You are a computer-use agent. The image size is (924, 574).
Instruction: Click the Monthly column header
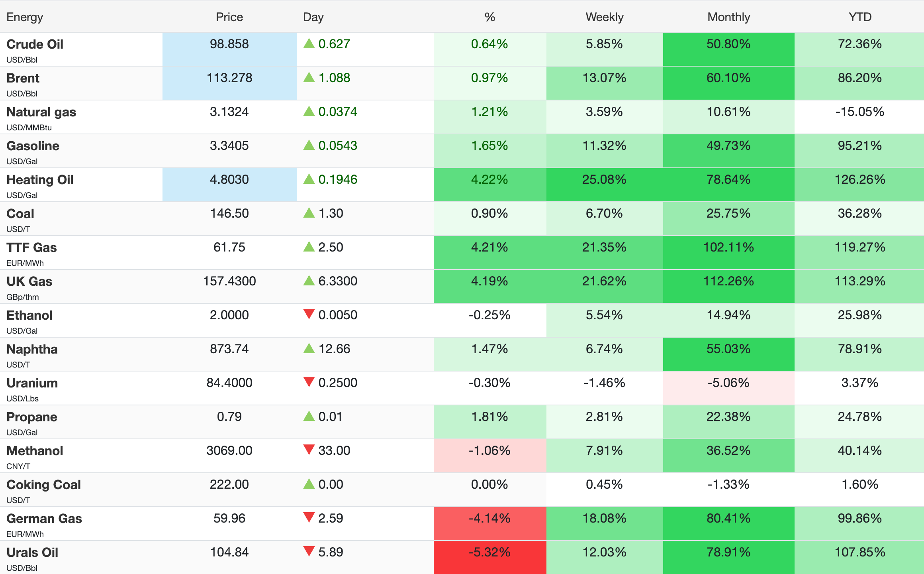728,17
